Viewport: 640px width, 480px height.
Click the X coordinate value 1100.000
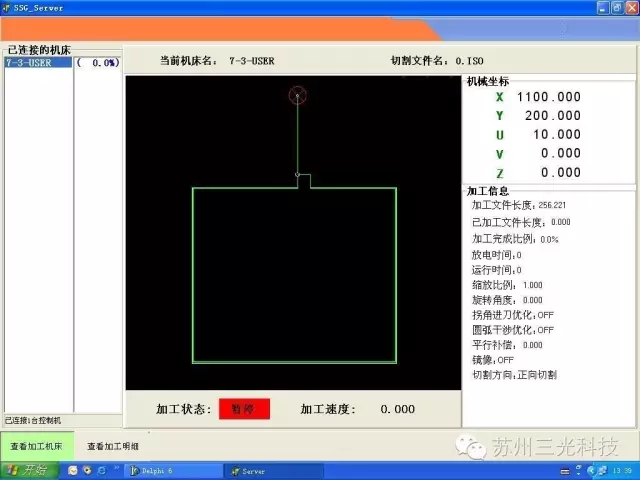[548, 97]
